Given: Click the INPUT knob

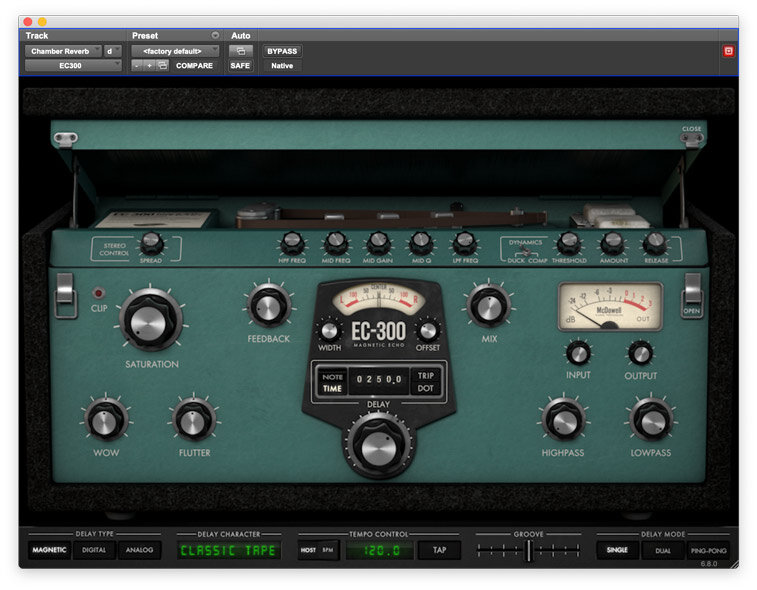Looking at the screenshot, I should [578, 354].
